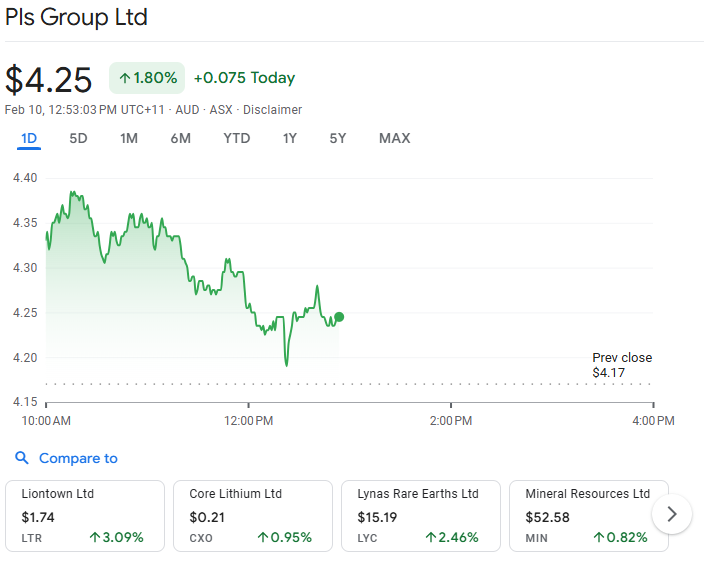704x563 pixels.
Task: Select the Lynas Rare Earths Ltd card
Action: click(x=420, y=515)
